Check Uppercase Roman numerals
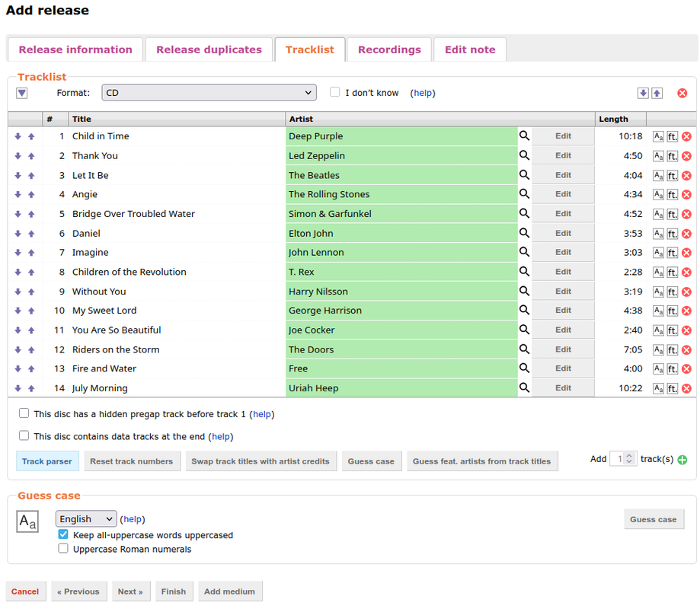Screen dimensions: 700x609 pos(63,548)
